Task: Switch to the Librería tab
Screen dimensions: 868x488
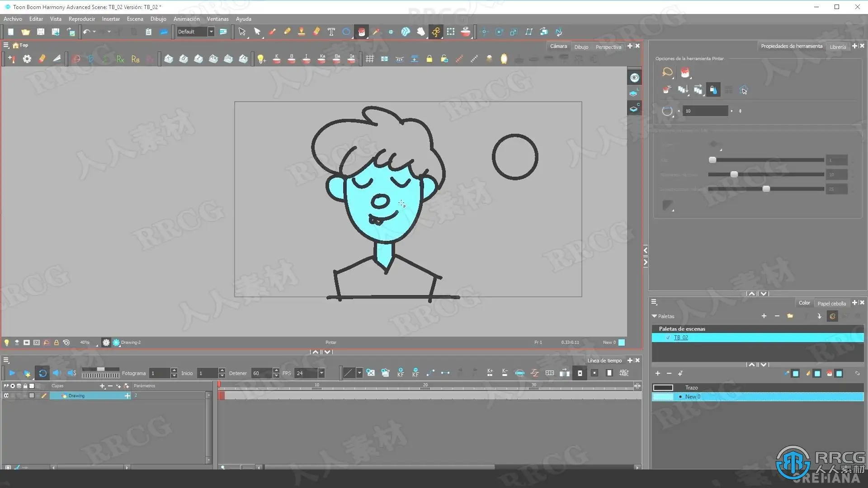Action: coord(837,47)
